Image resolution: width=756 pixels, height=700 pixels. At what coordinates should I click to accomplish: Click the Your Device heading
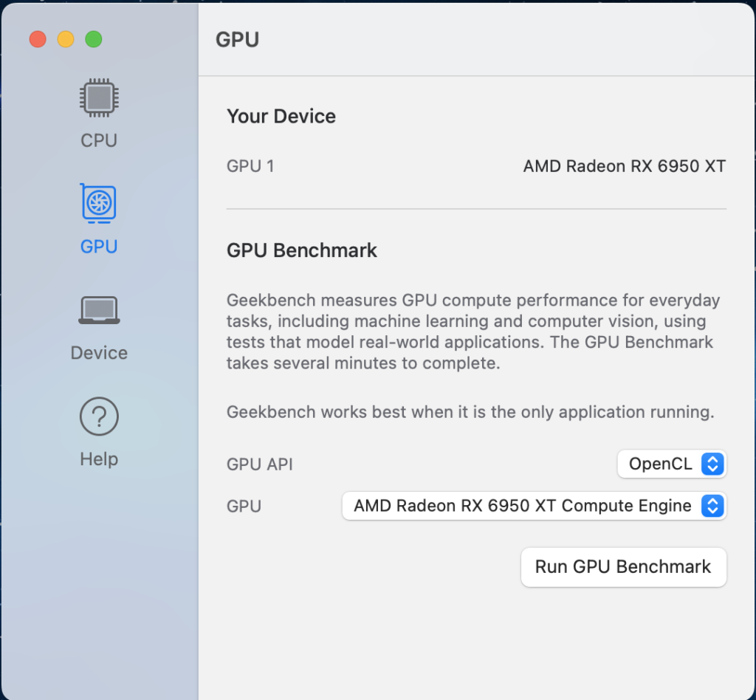(x=281, y=116)
